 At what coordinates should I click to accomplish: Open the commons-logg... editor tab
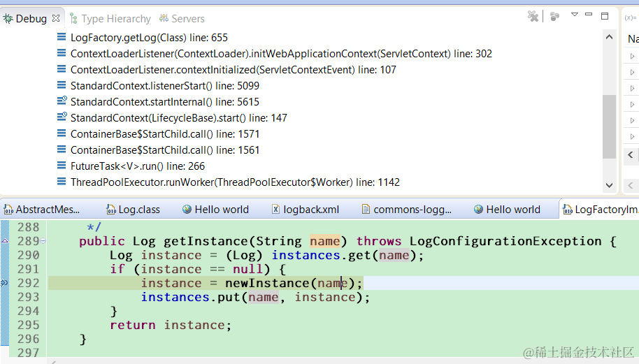(407, 210)
